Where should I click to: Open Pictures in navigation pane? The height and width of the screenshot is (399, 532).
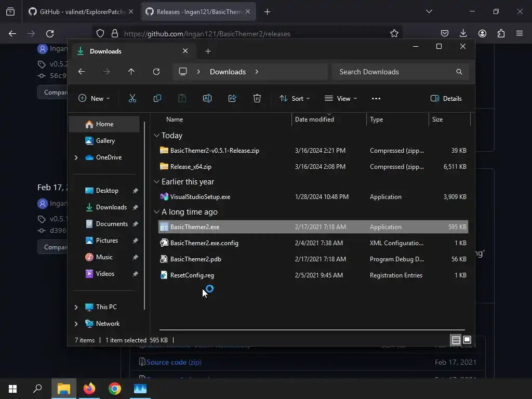click(104, 241)
